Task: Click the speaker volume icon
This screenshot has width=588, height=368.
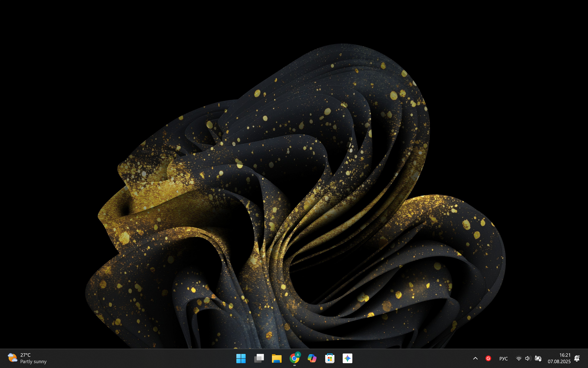Action: tap(528, 359)
